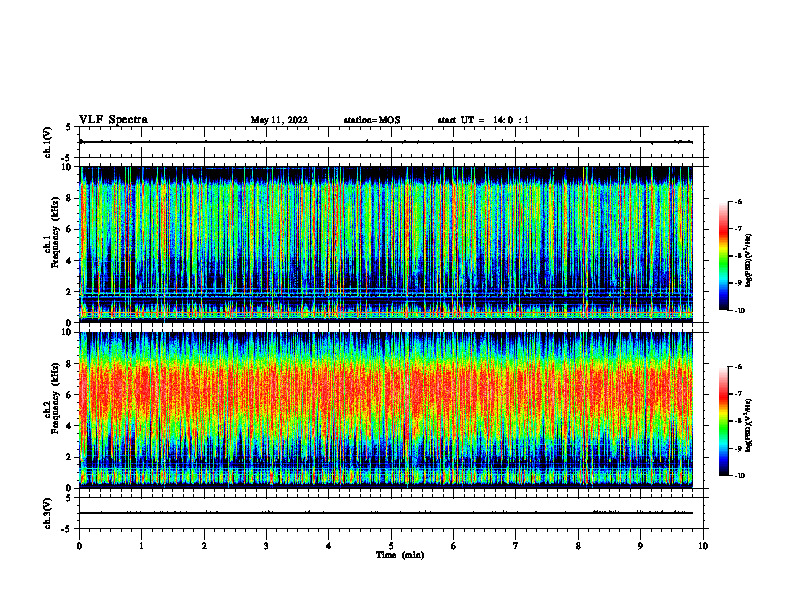
Task: Click the "ch.3(V)" axis label
Action: pyautogui.click(x=48, y=513)
